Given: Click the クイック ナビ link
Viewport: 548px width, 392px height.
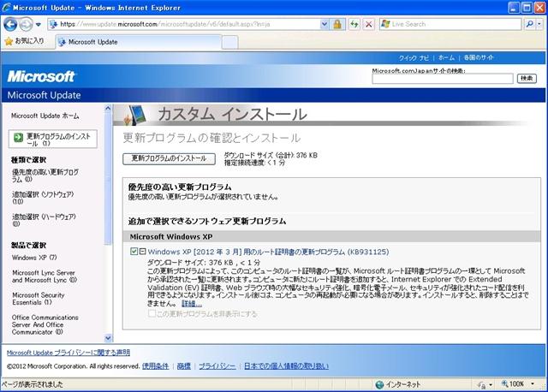Looking at the screenshot, I should (x=414, y=57).
